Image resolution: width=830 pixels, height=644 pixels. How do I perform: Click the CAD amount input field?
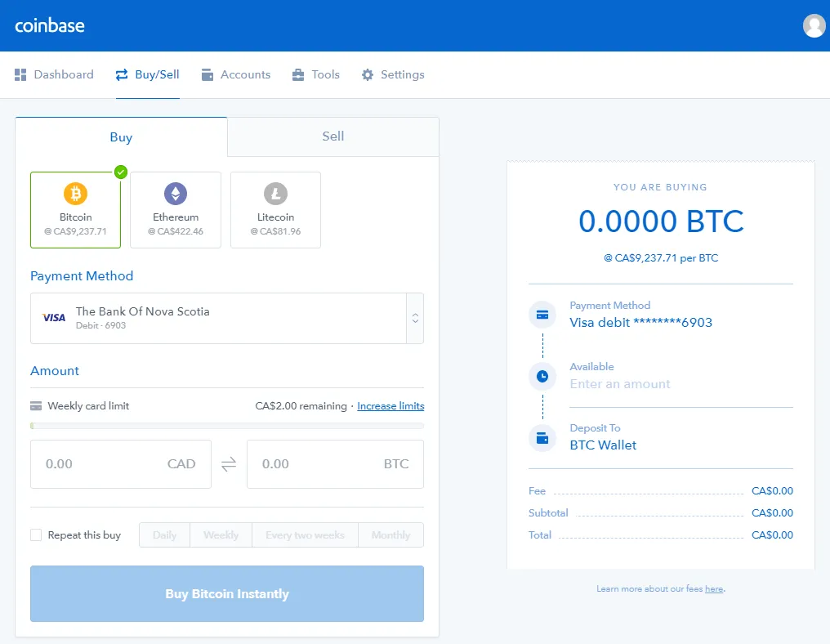pyautogui.click(x=121, y=464)
